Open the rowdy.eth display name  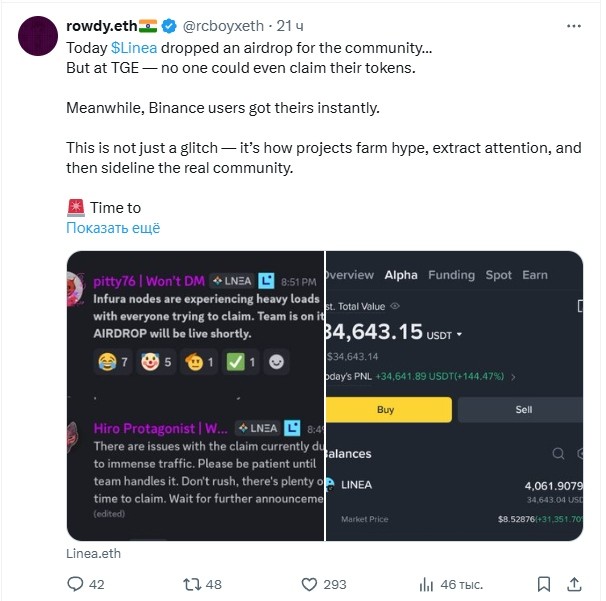101,25
